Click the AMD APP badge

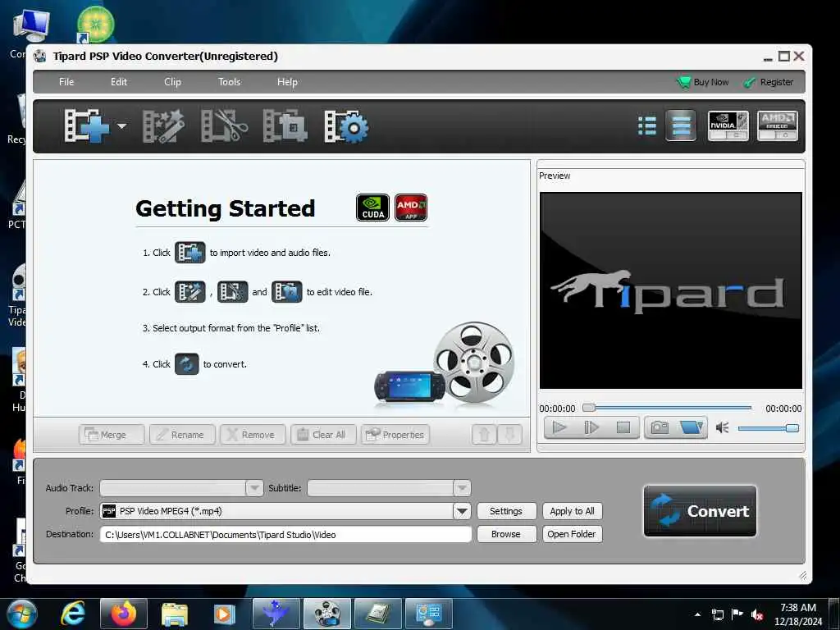411,208
